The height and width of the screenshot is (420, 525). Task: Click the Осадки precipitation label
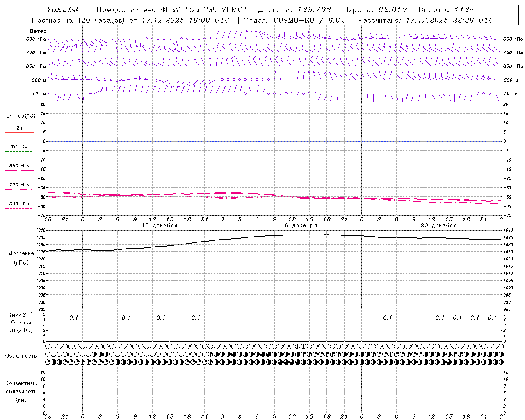pos(21,322)
